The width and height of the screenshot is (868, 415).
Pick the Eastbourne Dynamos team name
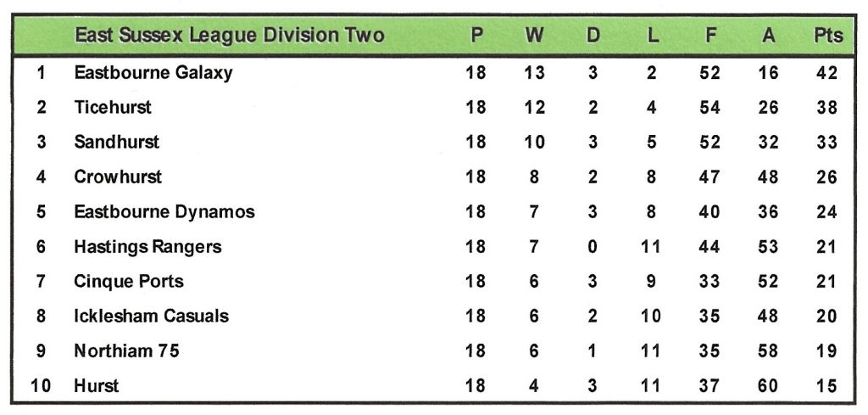click(164, 212)
